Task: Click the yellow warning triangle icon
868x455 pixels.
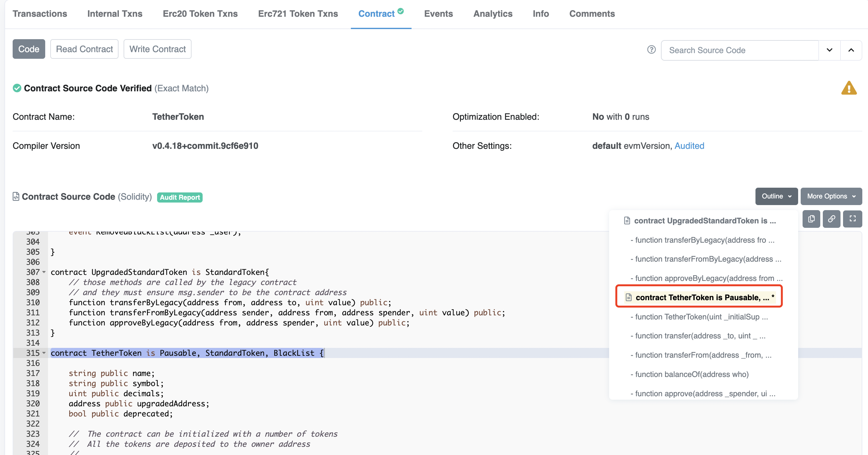Action: click(x=849, y=88)
